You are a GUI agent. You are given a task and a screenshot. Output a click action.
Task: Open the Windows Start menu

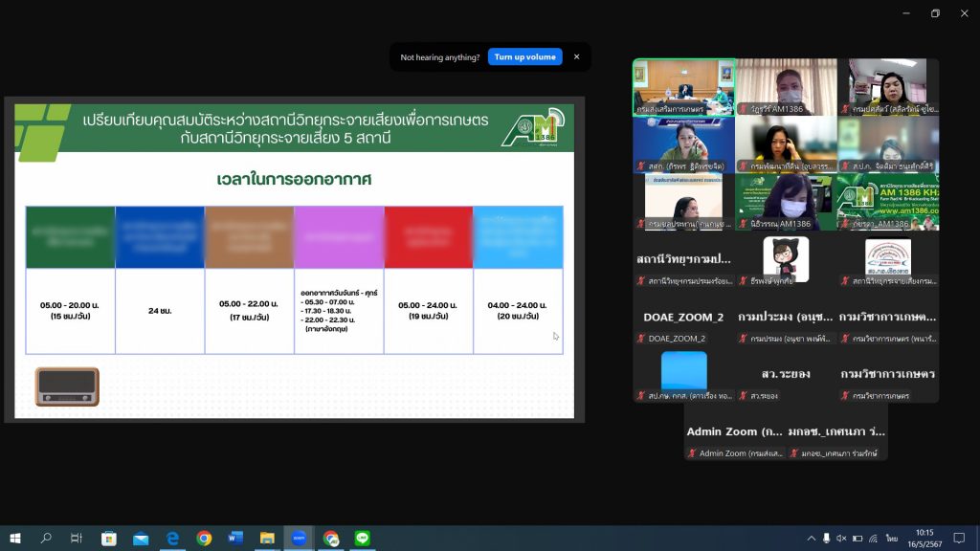[14, 539]
